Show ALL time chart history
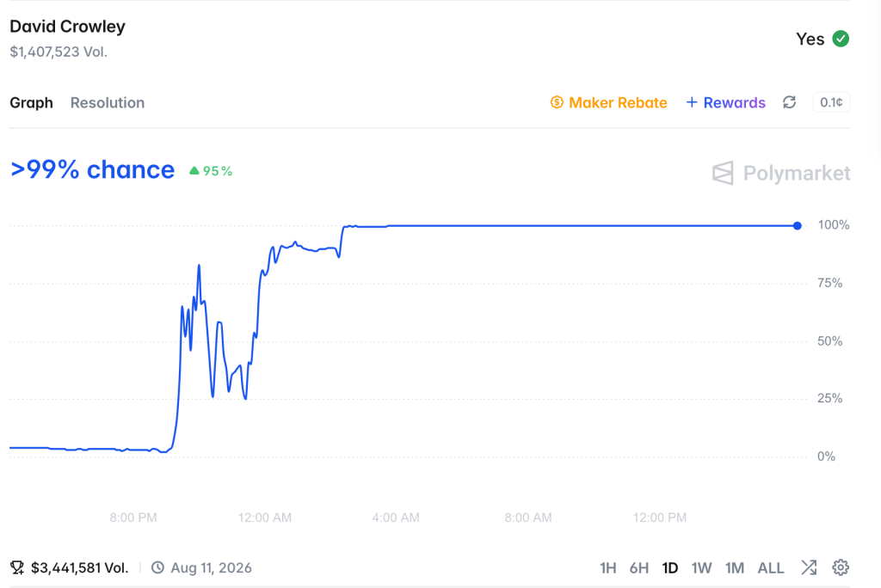The height and width of the screenshot is (588, 881). pyautogui.click(x=770, y=567)
